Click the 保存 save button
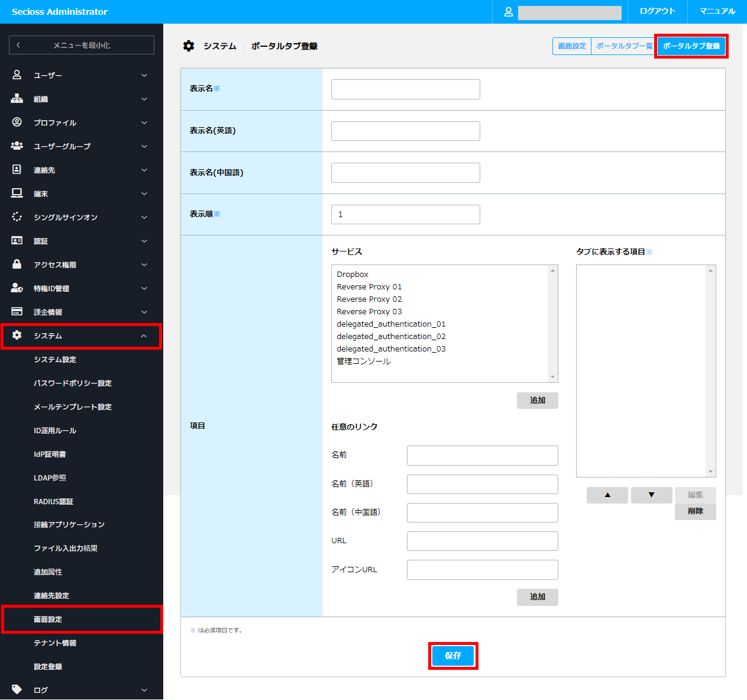Viewport: 747px width, 700px height. click(x=453, y=656)
